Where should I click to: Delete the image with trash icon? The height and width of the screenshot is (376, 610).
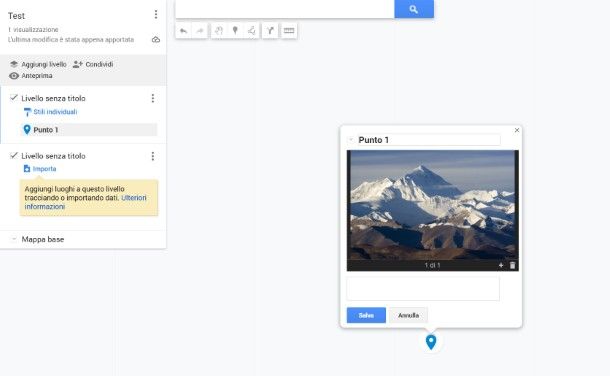point(512,265)
